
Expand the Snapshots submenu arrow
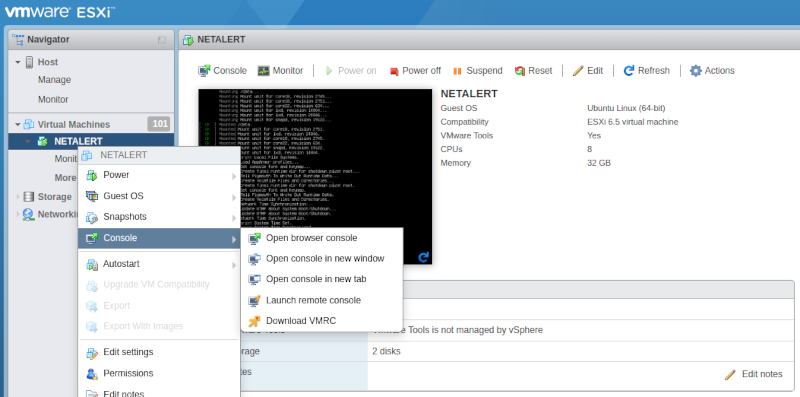234,218
